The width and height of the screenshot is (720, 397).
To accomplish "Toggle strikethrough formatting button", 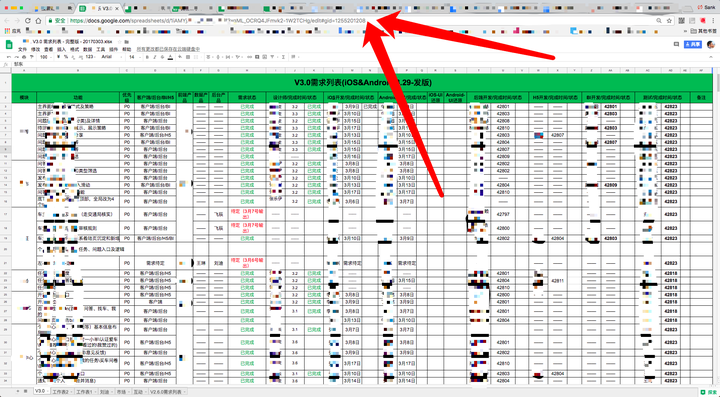I will click(163, 57).
